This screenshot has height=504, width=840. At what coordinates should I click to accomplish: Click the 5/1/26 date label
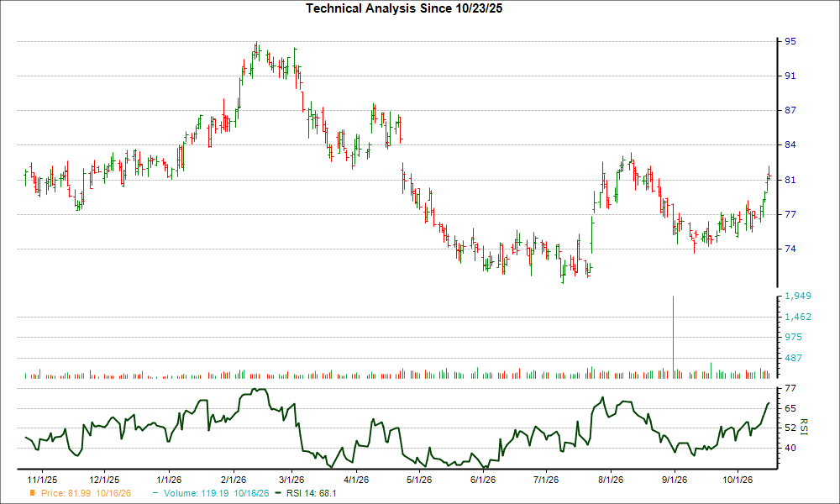coord(419,480)
